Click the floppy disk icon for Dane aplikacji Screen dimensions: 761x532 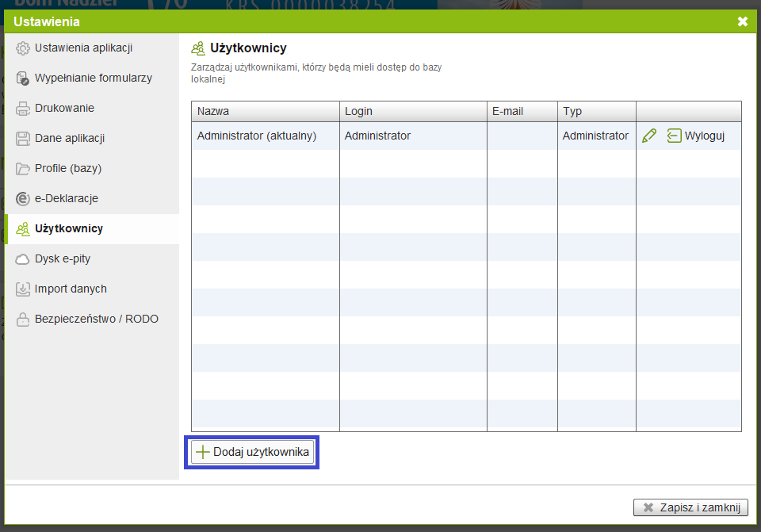coord(23,139)
